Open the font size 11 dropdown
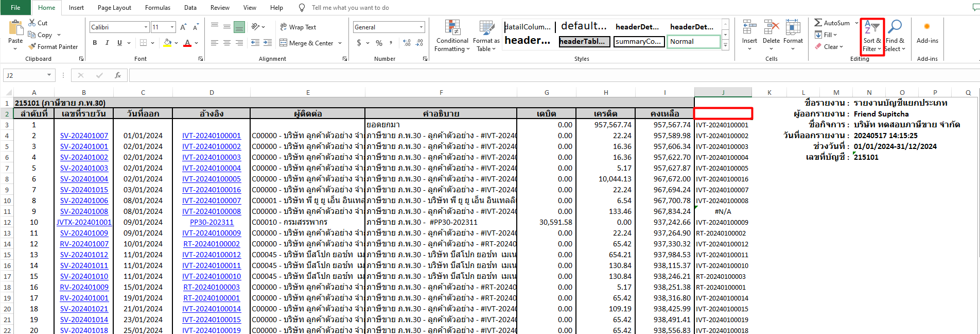The height and width of the screenshot is (334, 980). [172, 27]
